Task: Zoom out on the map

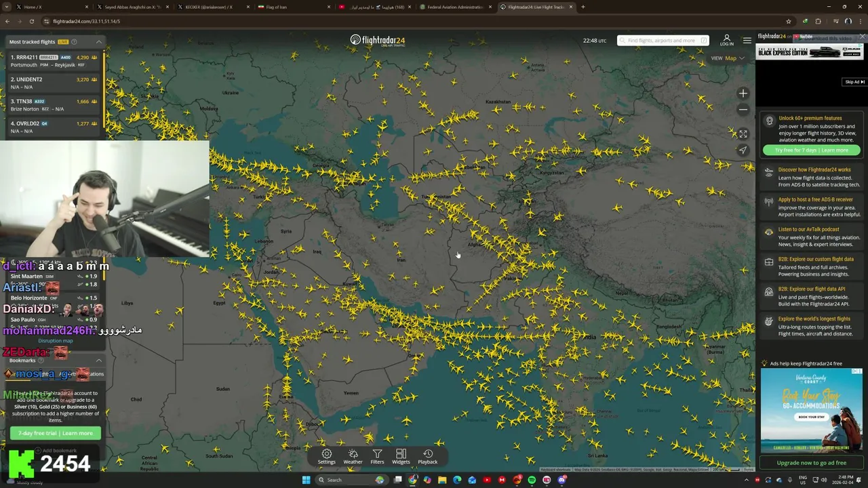Action: (743, 109)
